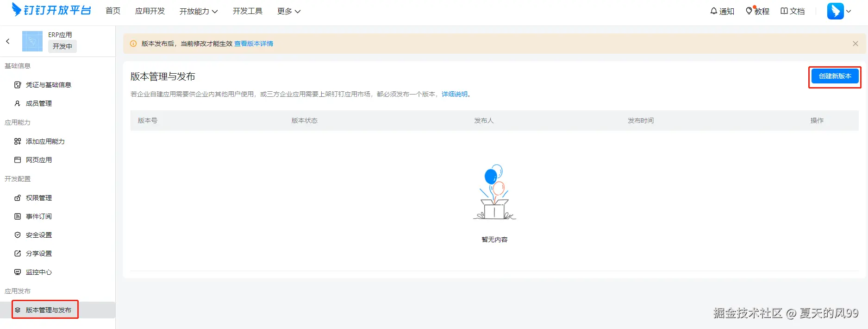Screen dimensions: 868x329
Task: Click the 文档 book icon
Action: pos(784,11)
